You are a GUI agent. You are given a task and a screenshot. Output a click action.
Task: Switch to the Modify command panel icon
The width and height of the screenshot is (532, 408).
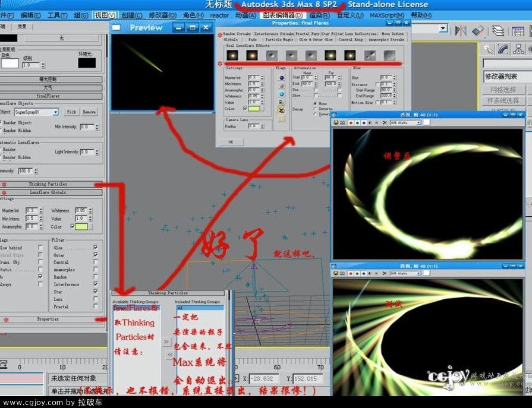[x=503, y=49]
